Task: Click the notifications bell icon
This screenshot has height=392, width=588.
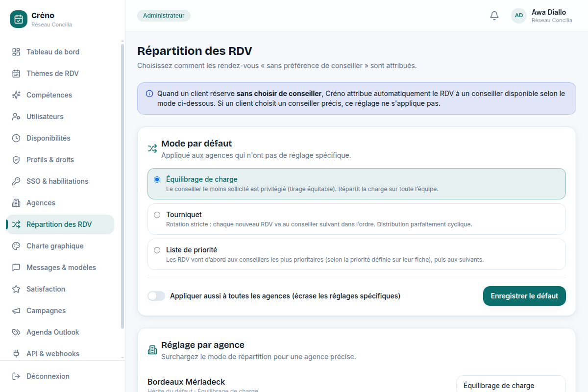Action: tap(494, 16)
